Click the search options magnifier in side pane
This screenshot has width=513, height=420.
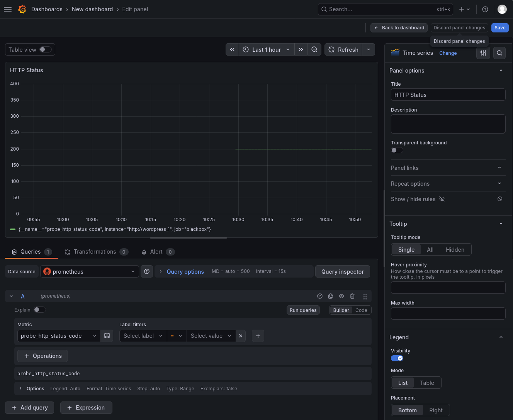(499, 53)
